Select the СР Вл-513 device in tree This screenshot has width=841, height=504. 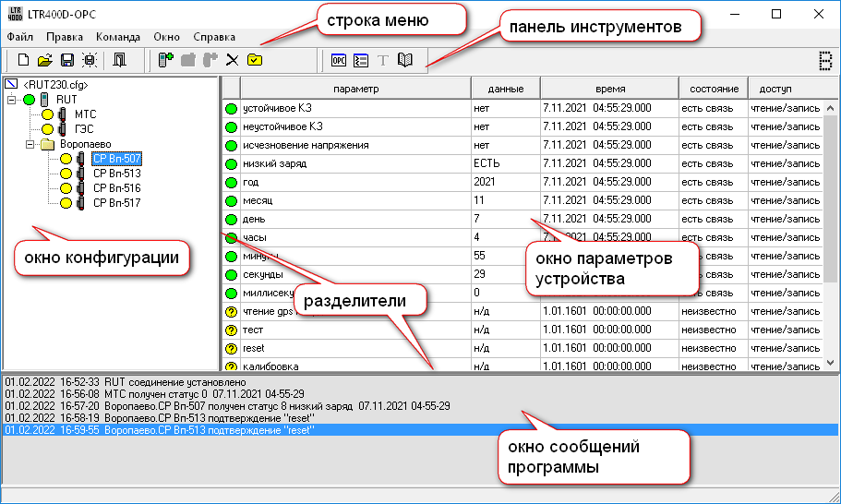tap(116, 174)
